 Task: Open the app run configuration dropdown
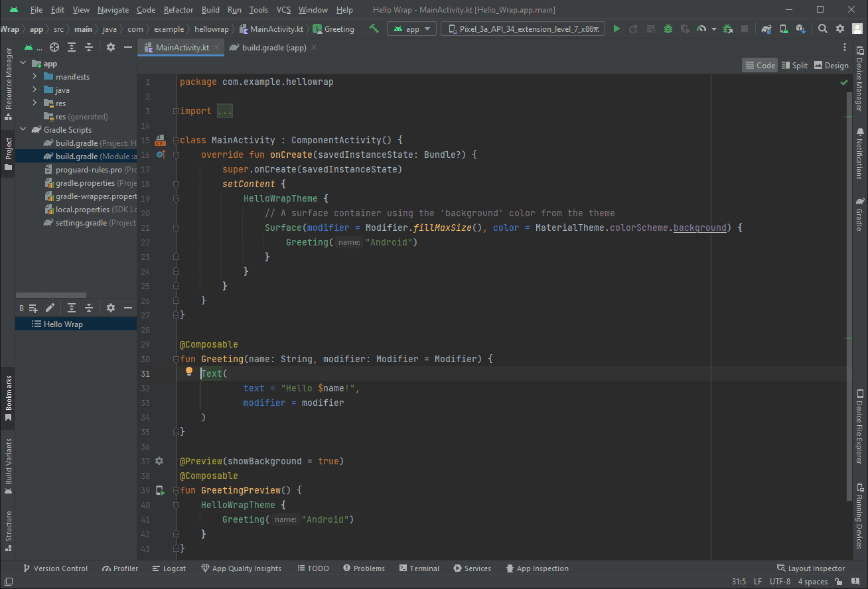[411, 29]
